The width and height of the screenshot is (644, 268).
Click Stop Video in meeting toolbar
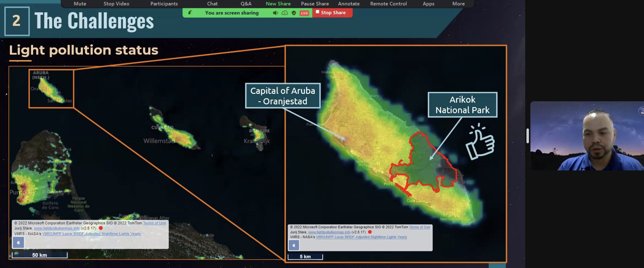(116, 4)
